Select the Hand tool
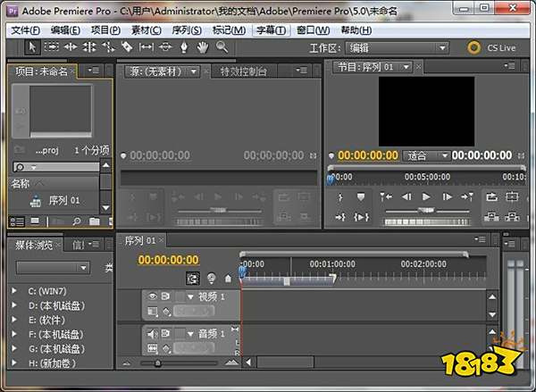The width and height of the screenshot is (536, 392). tap(203, 47)
